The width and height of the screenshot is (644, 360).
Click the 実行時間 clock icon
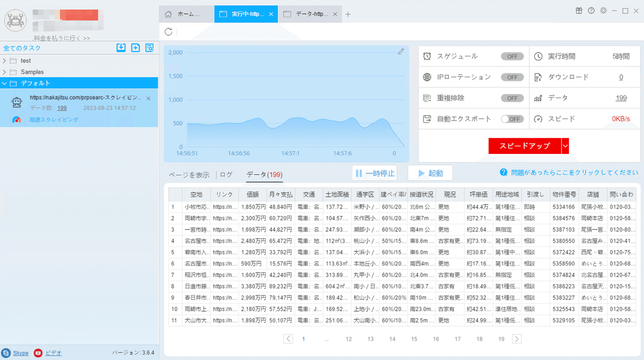539,56
